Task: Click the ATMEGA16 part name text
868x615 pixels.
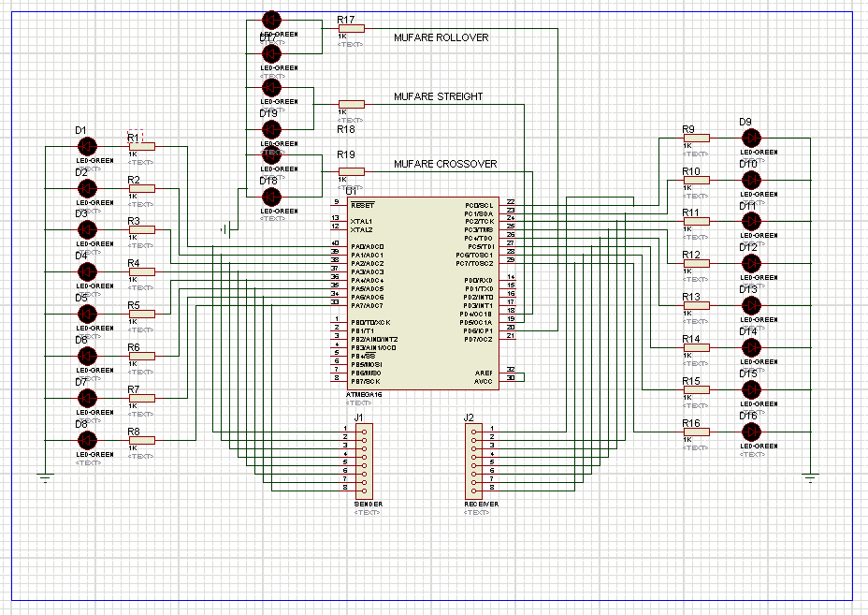Action: 364,394
